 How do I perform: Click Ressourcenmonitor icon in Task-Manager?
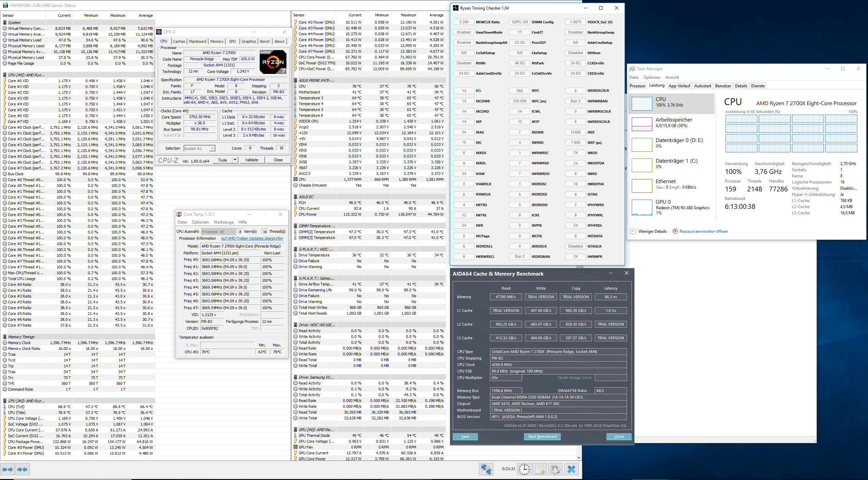click(x=675, y=231)
